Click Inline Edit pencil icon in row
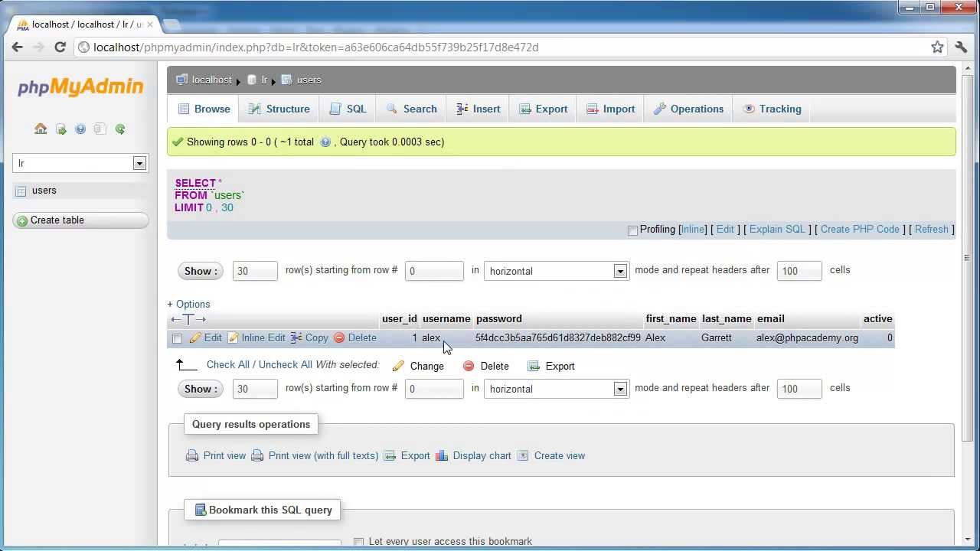 [234, 337]
